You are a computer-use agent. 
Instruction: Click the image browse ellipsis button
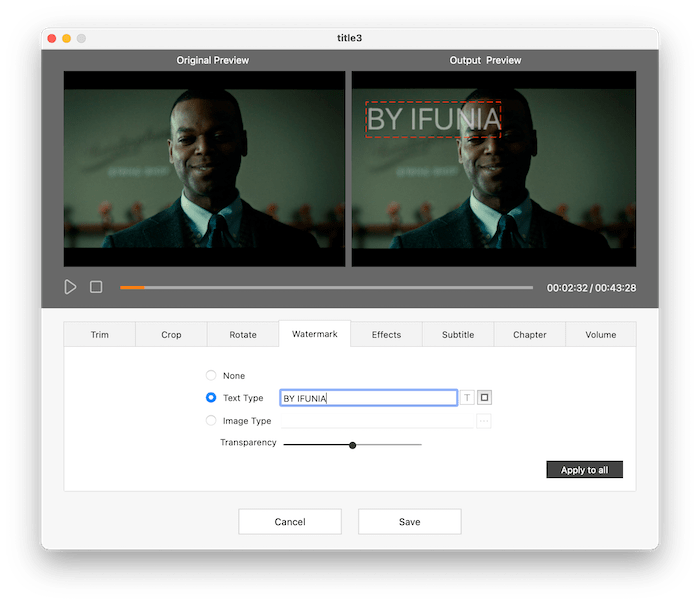coord(484,421)
